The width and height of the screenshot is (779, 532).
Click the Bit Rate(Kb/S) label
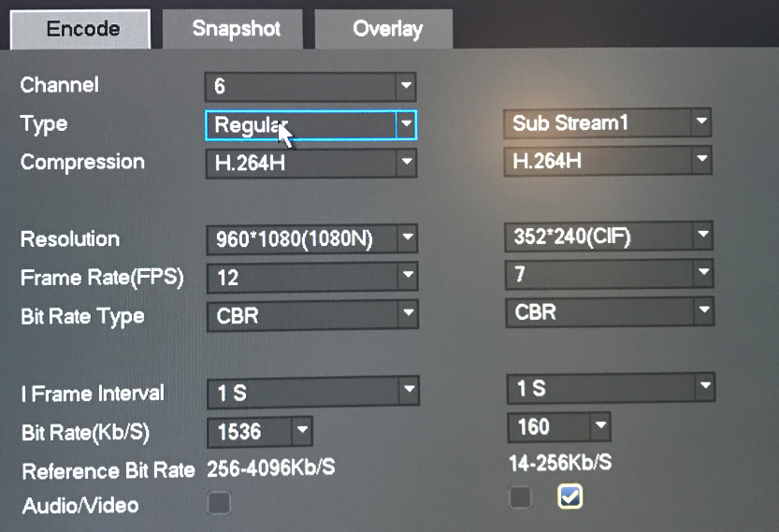point(85,433)
